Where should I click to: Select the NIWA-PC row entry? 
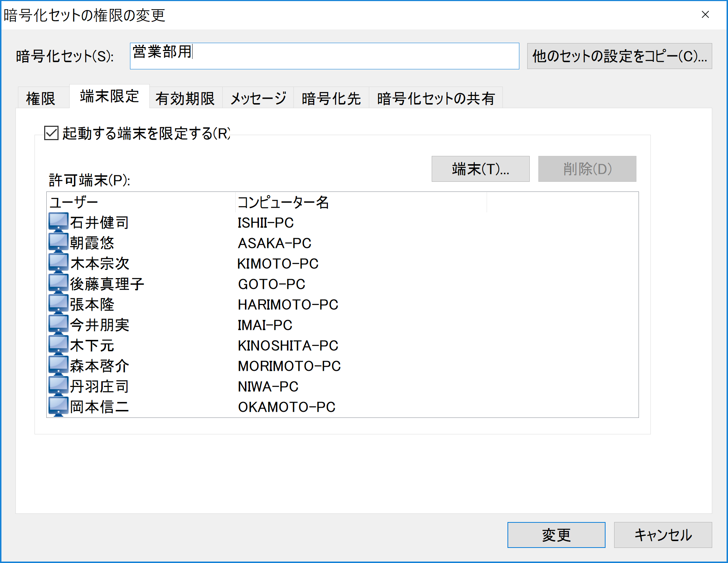tap(268, 386)
